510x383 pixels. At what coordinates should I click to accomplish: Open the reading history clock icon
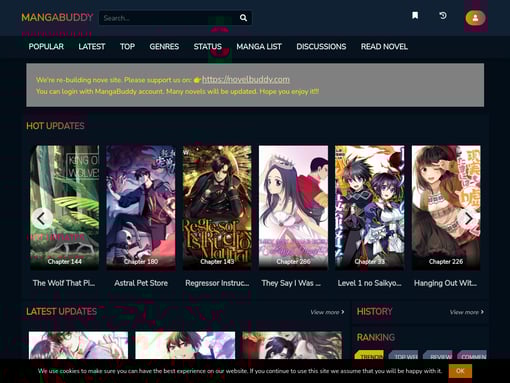pyautogui.click(x=443, y=15)
